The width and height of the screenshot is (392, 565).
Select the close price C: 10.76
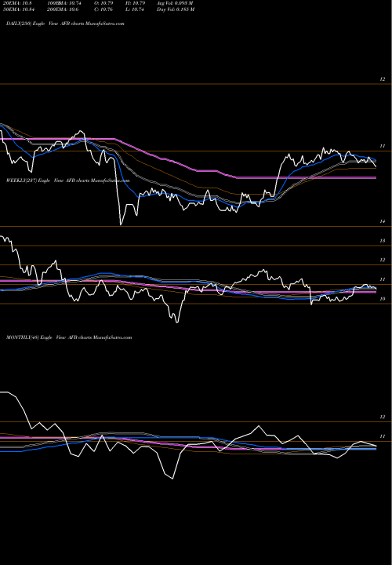click(x=103, y=9)
